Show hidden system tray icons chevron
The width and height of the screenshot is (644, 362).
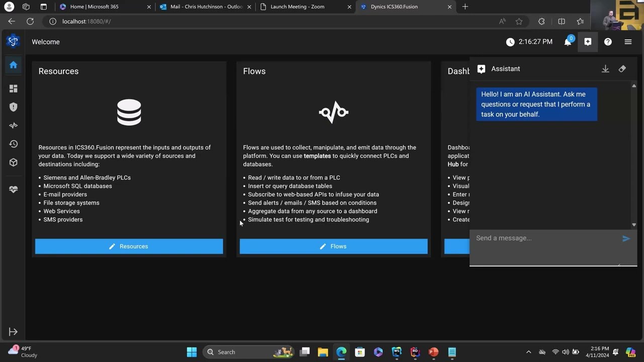click(528, 352)
